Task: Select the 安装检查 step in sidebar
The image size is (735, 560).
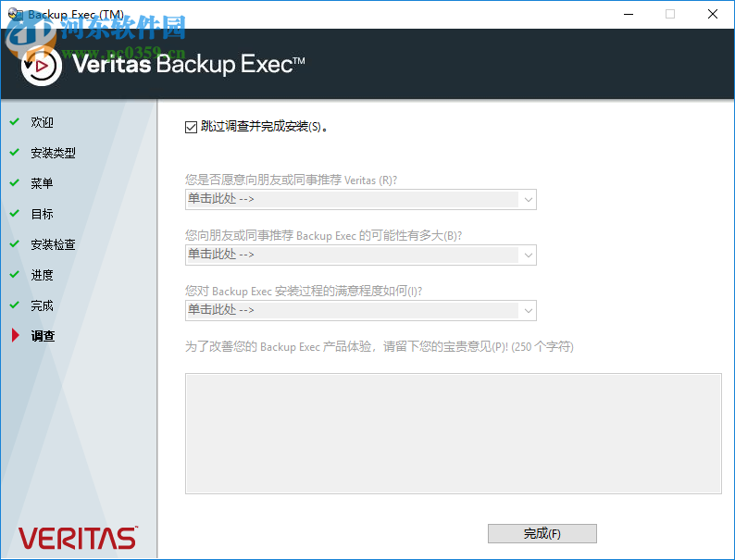Action: (53, 244)
